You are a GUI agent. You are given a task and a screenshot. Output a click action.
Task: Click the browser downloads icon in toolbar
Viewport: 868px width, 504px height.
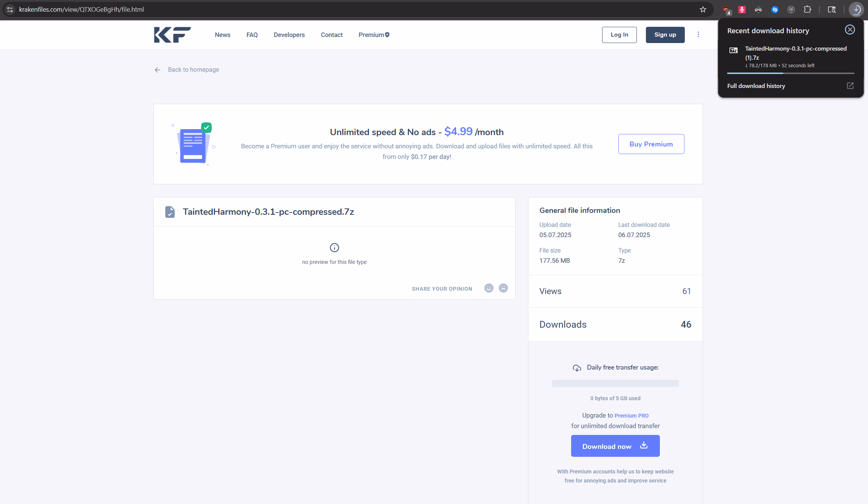tap(856, 9)
